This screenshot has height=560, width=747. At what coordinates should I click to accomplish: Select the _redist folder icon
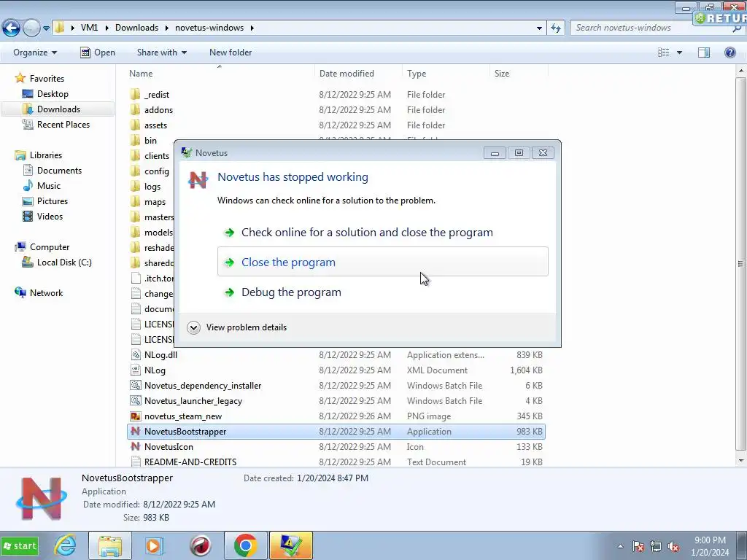(x=135, y=94)
